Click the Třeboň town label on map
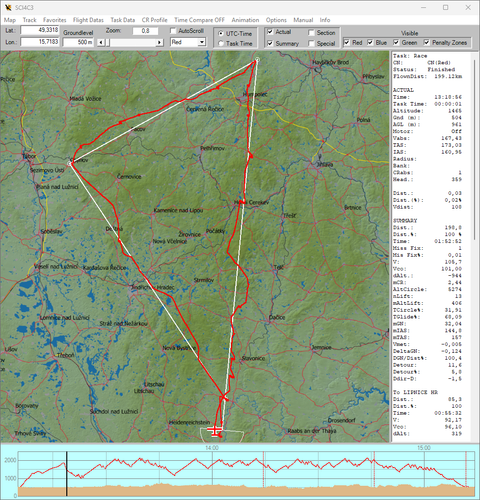The image size is (480, 500). tap(66, 355)
